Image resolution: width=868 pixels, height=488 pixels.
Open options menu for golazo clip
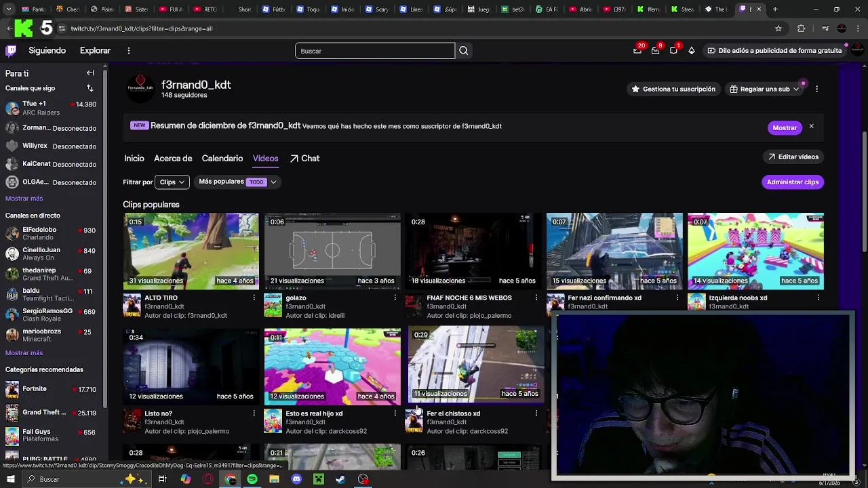point(395,298)
